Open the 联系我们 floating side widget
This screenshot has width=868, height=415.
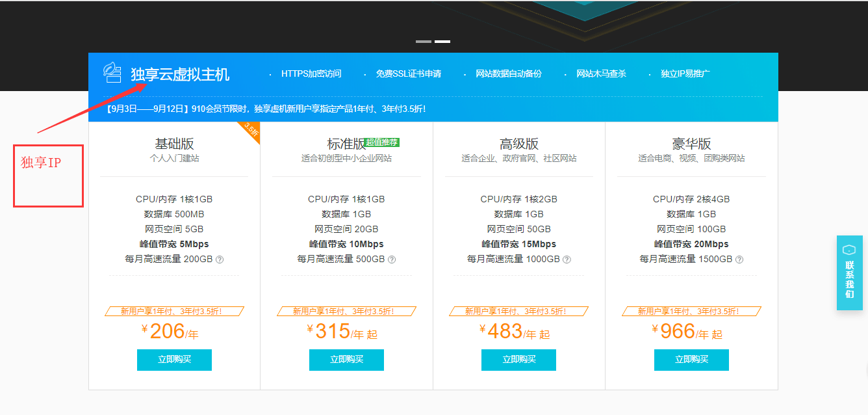(x=849, y=273)
